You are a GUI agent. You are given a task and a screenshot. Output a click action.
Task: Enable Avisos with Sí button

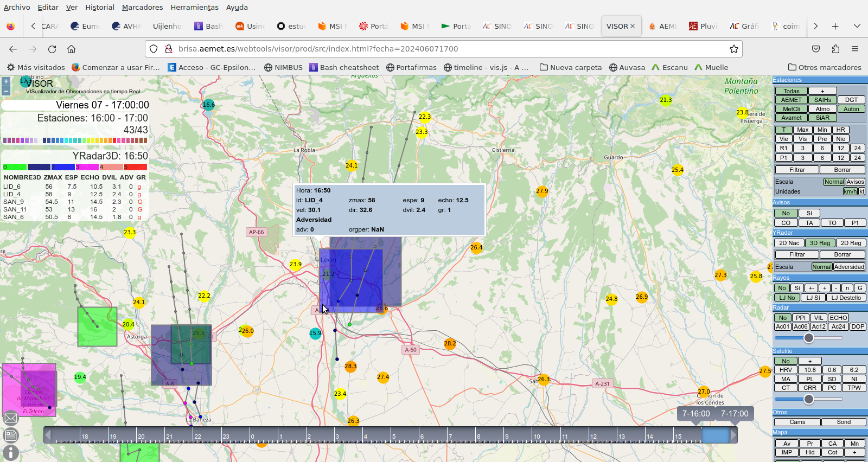tap(809, 213)
